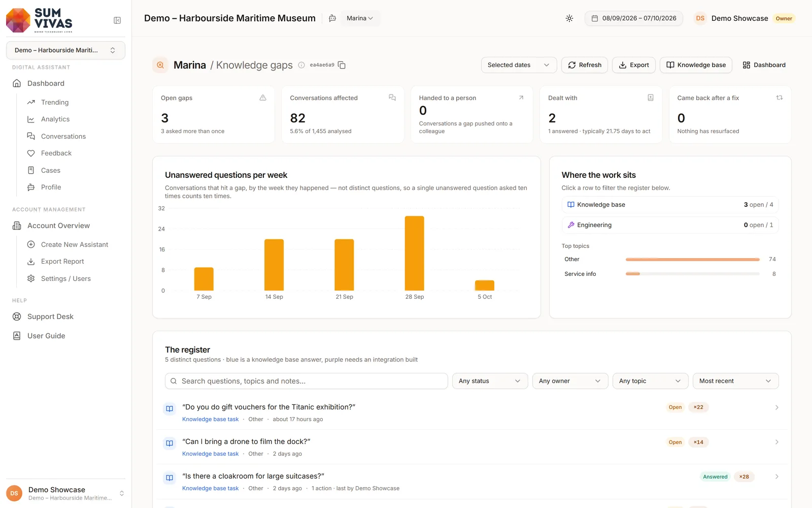Click the document icon on Dealt with card

(x=651, y=98)
